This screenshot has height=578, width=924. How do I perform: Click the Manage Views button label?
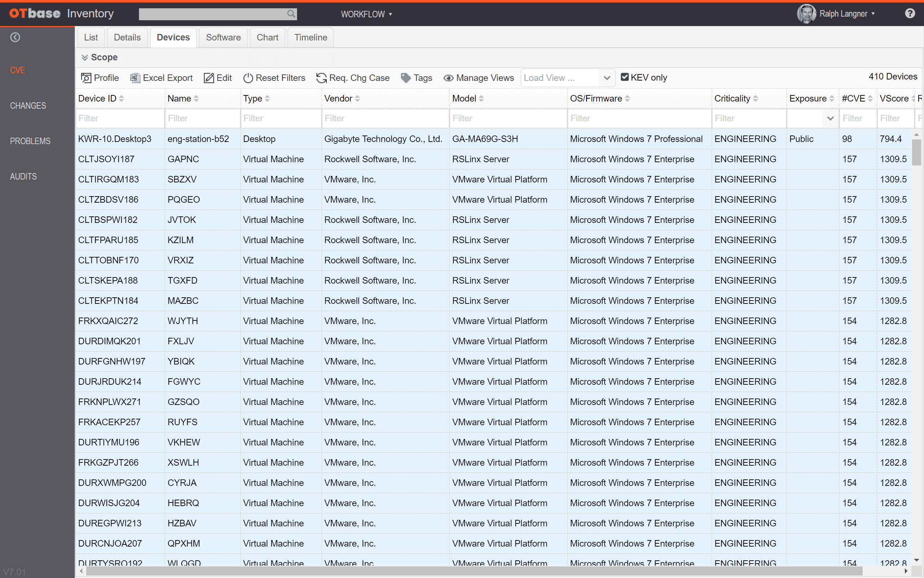[x=485, y=78]
